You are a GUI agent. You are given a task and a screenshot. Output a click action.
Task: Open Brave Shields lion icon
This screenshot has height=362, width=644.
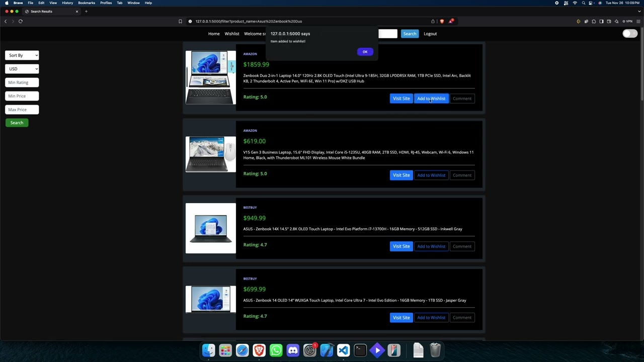pos(442,21)
